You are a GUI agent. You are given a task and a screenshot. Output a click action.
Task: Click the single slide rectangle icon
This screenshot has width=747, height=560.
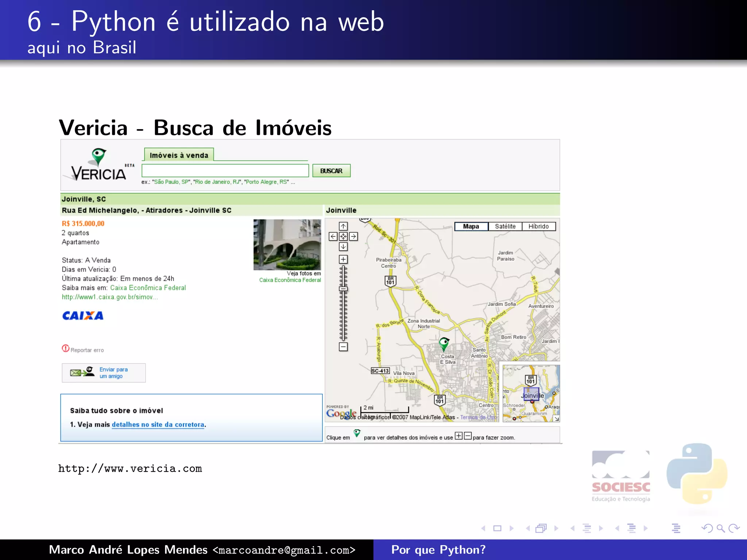[497, 528]
